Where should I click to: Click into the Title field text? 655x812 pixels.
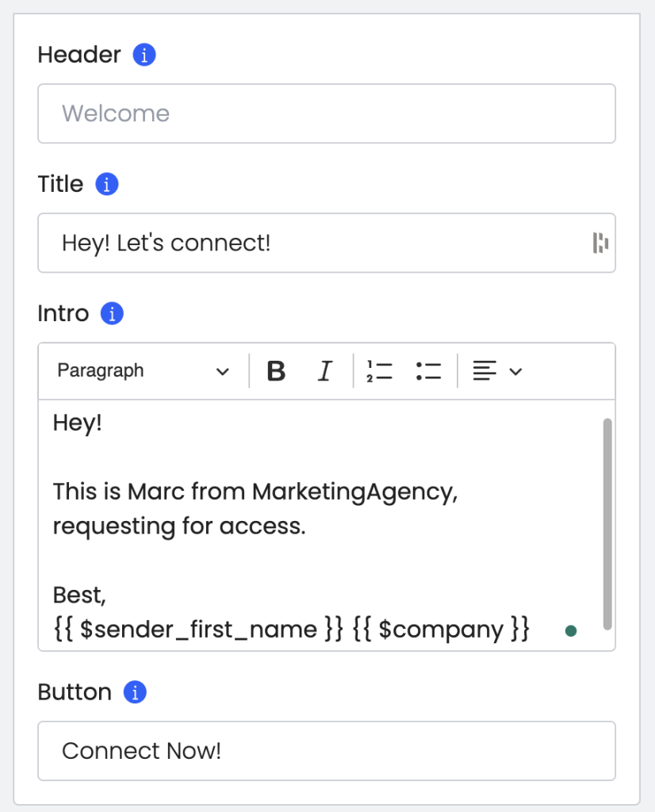(x=167, y=243)
